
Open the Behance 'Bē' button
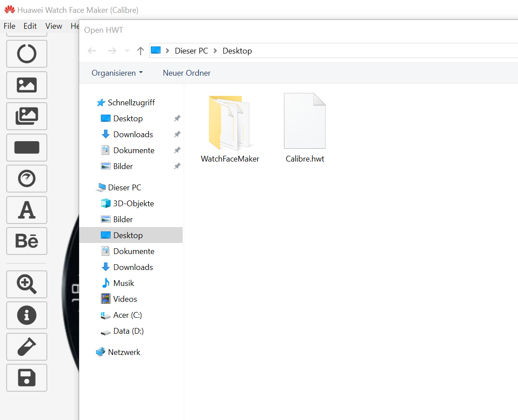[x=27, y=241]
